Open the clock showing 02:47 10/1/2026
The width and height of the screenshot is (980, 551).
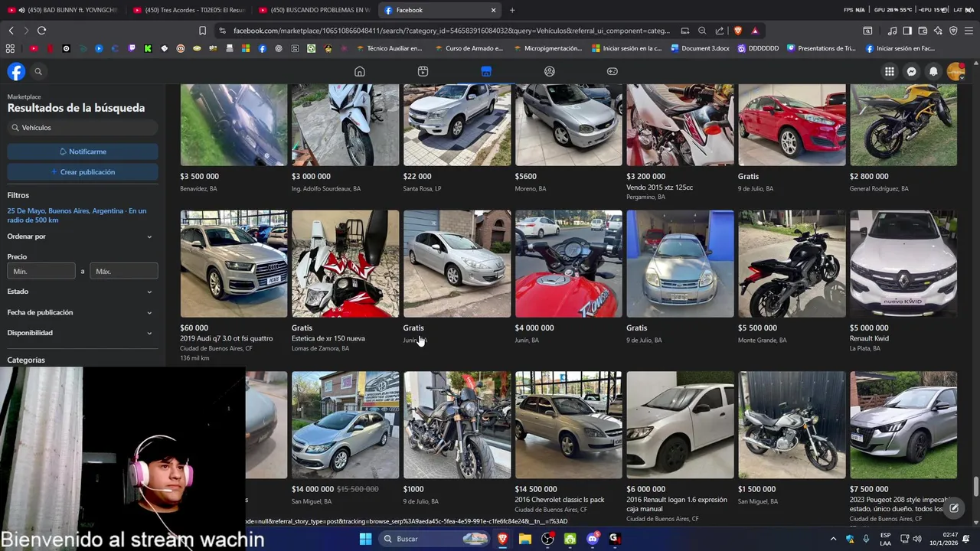click(943, 539)
